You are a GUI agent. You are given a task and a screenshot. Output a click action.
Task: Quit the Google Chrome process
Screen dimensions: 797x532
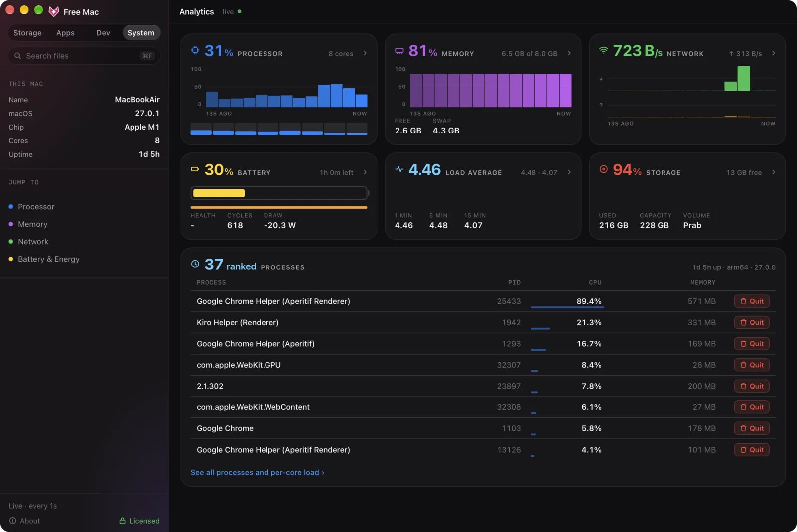tap(752, 429)
